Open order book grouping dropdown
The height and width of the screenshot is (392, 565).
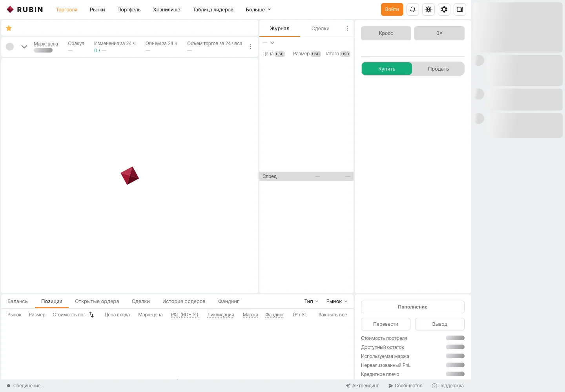(268, 43)
